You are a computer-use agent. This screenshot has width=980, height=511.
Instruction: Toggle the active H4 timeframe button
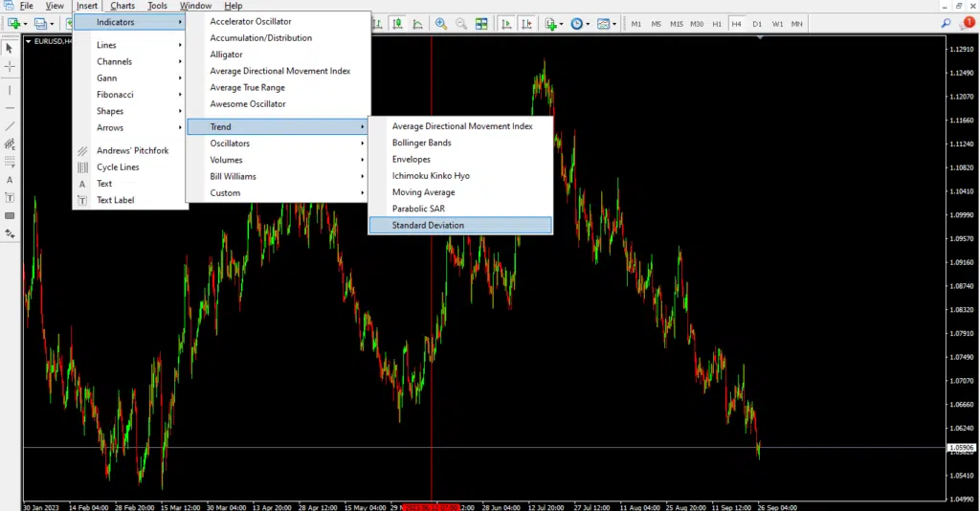[x=737, y=24]
